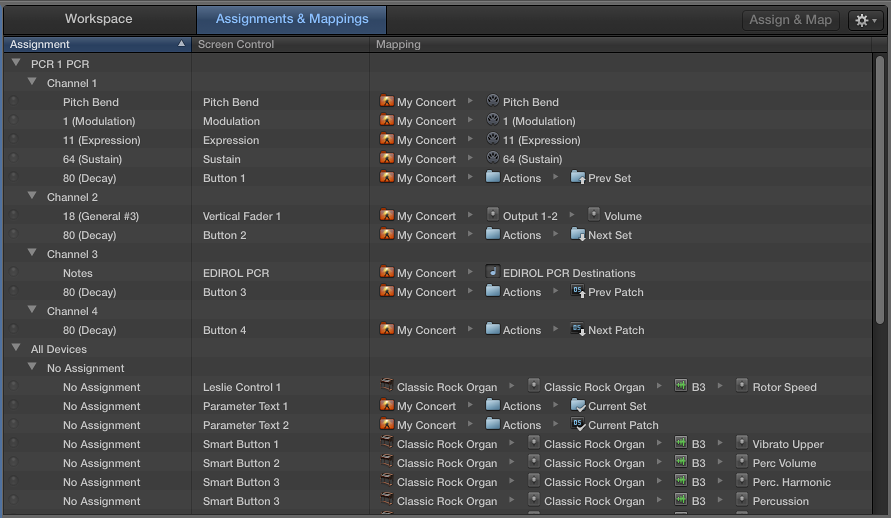Collapse the PCR 1 PCR group

pos(16,63)
